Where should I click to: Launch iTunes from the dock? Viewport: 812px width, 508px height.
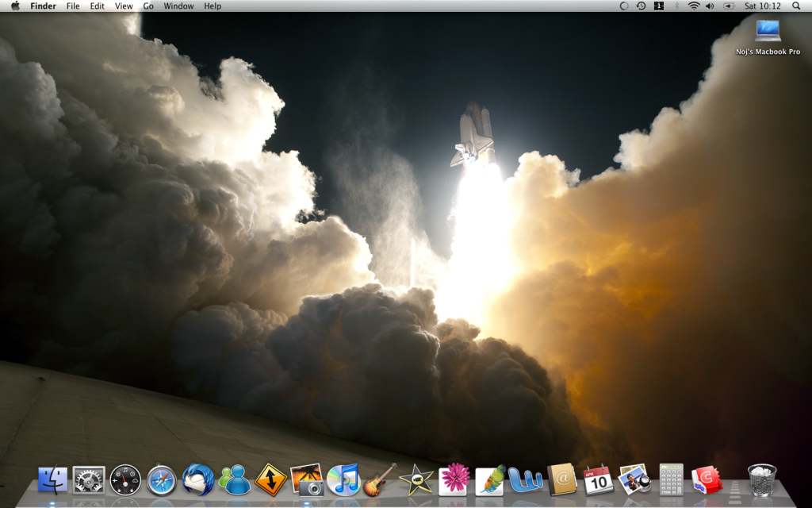343,480
